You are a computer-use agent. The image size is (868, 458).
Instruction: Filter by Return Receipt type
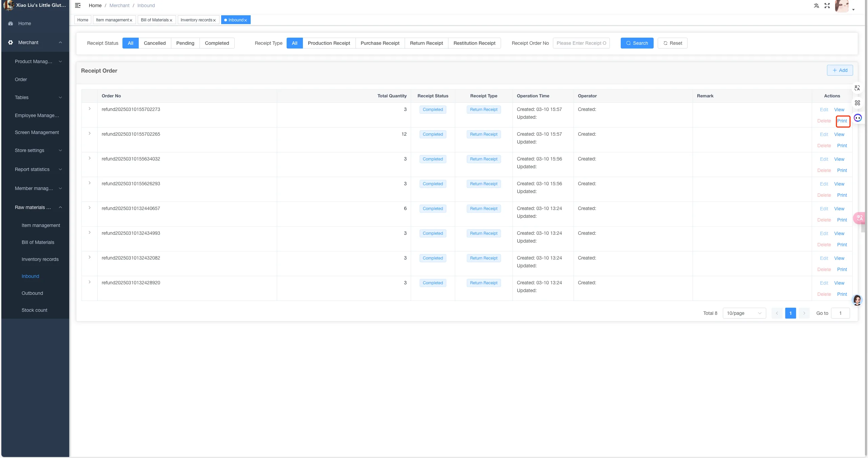(x=426, y=43)
